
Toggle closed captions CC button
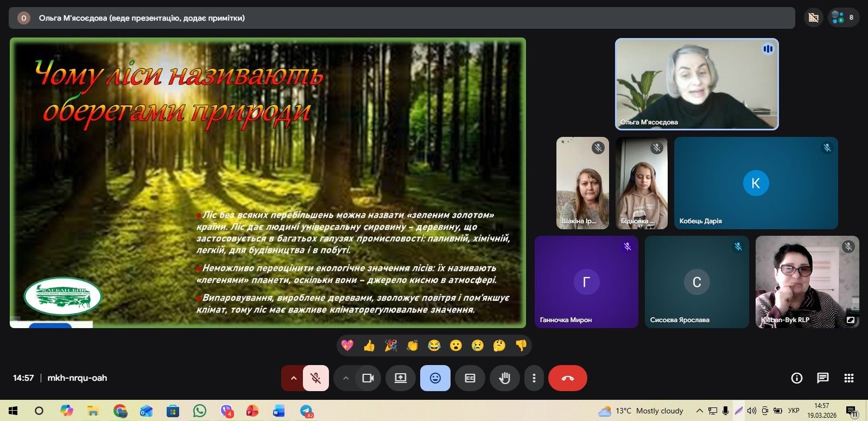[x=470, y=378]
